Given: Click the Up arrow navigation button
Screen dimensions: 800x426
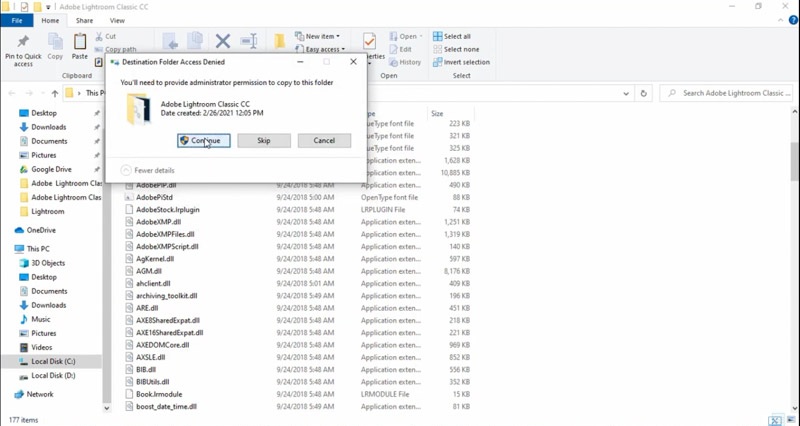Looking at the screenshot, I should point(55,93).
